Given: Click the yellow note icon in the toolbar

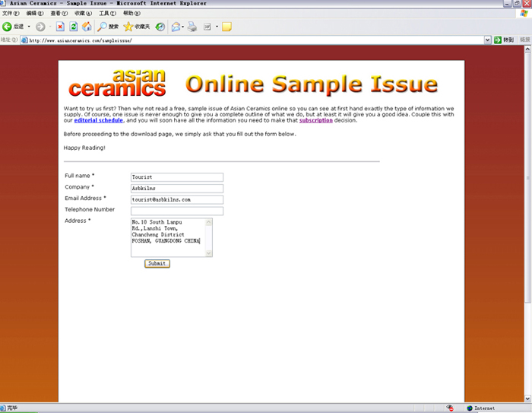Looking at the screenshot, I should point(226,27).
